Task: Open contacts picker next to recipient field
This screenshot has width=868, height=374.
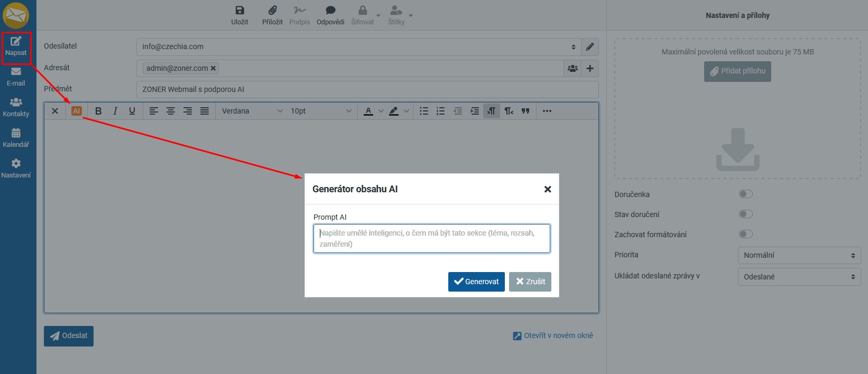Action: pos(572,68)
